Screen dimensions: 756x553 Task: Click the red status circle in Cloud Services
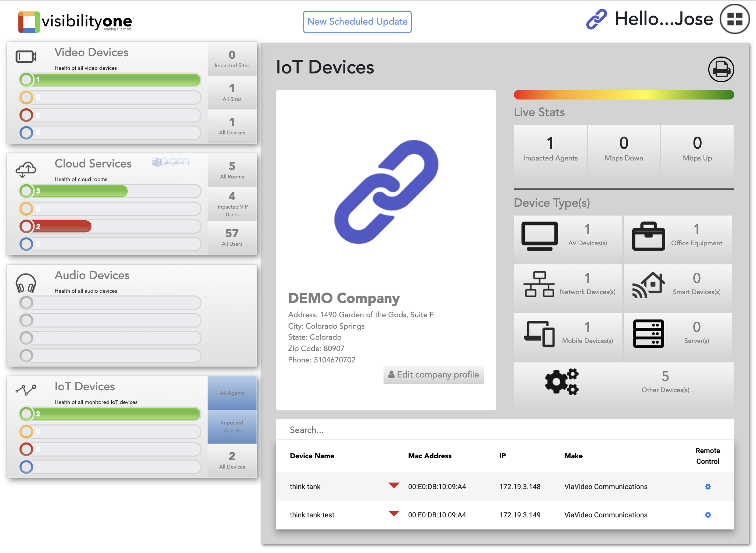(x=26, y=227)
